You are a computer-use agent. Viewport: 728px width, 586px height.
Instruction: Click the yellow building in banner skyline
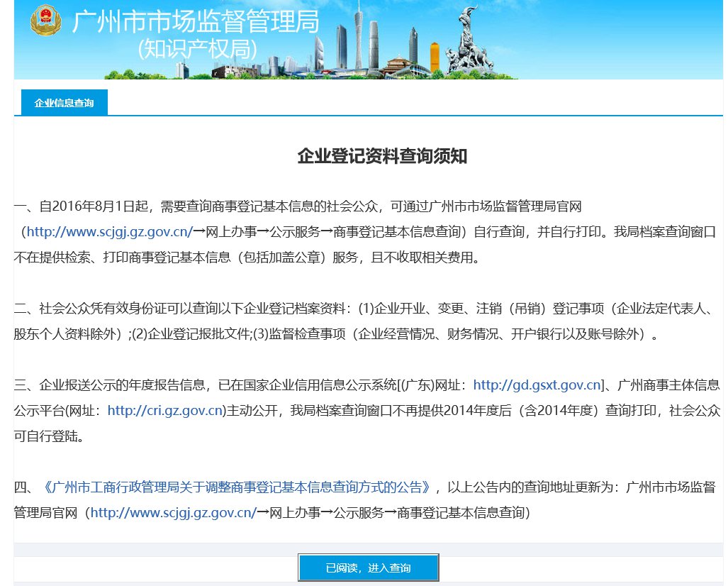tap(435, 58)
